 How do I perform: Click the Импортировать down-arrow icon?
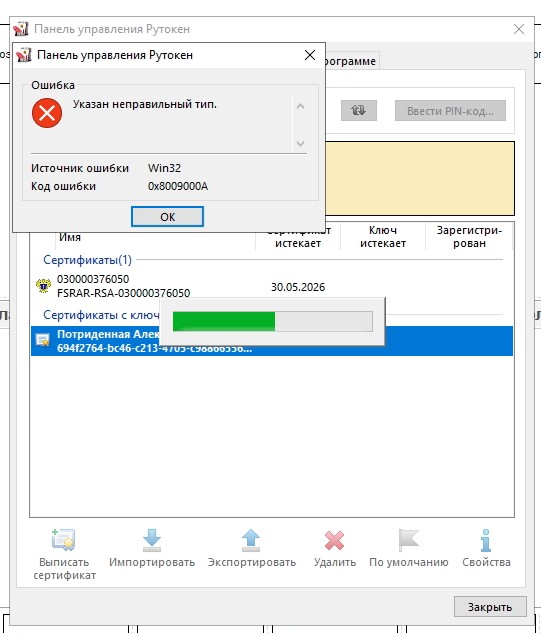click(152, 540)
